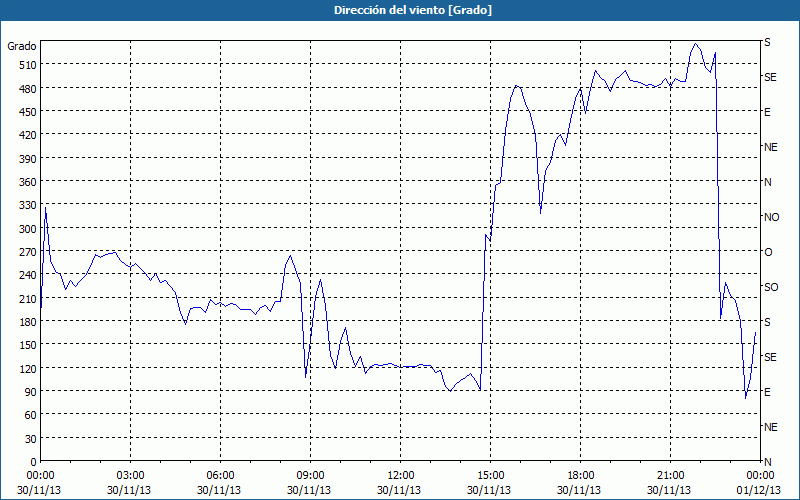Select the 360 value on left axis
Image resolution: width=800 pixels, height=500 pixels.
(x=28, y=182)
